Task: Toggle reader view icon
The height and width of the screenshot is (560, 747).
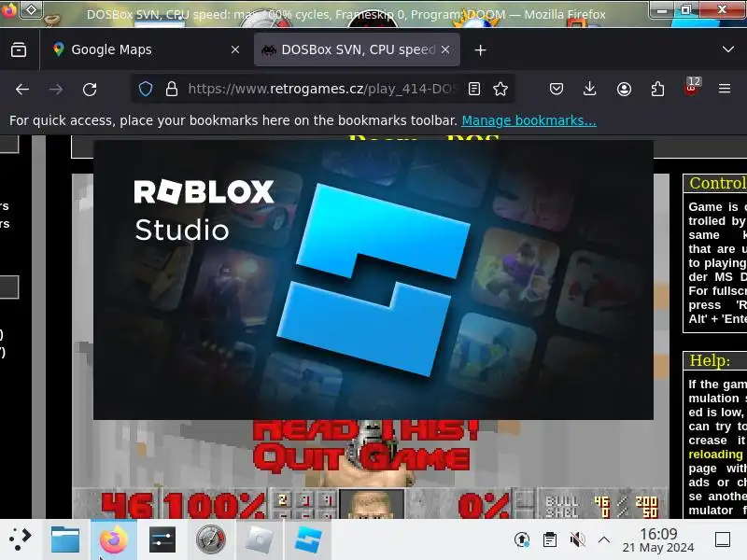Action: point(474,89)
